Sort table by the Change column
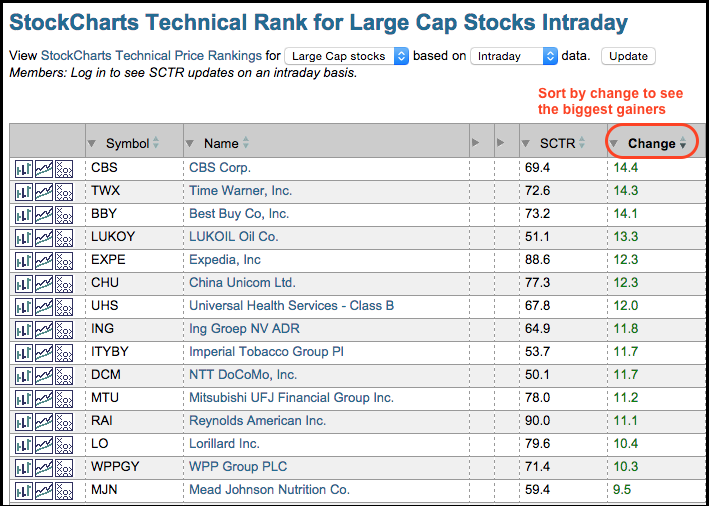Screen dimensions: 709x506 [x=652, y=143]
